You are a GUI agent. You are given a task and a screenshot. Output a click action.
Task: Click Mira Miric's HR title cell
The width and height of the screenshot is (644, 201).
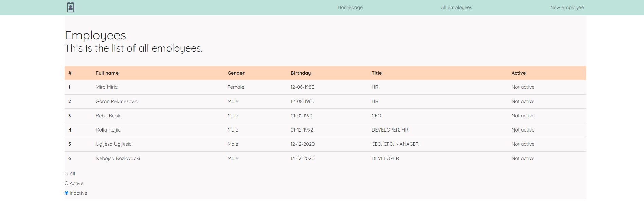(x=375, y=87)
